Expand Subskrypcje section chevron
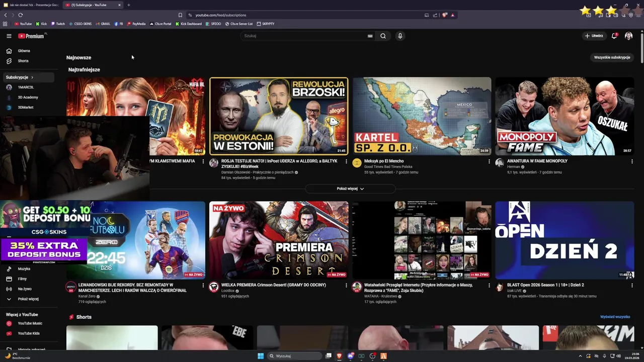 [32, 77]
